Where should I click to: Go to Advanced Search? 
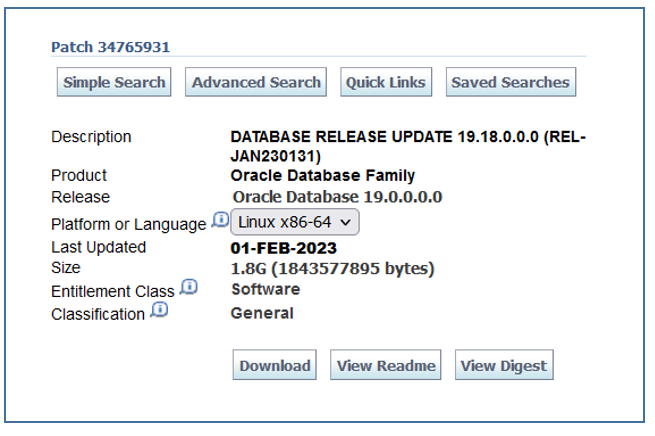(x=256, y=83)
